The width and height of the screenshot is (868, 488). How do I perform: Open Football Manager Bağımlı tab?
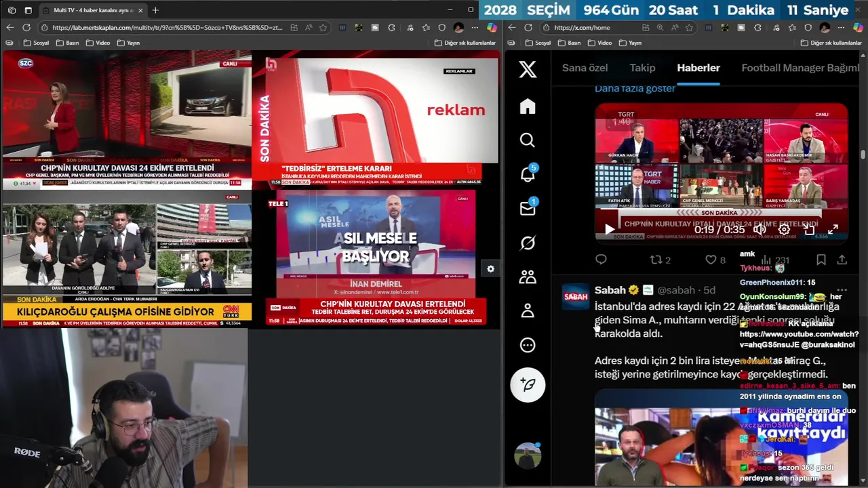click(x=800, y=68)
